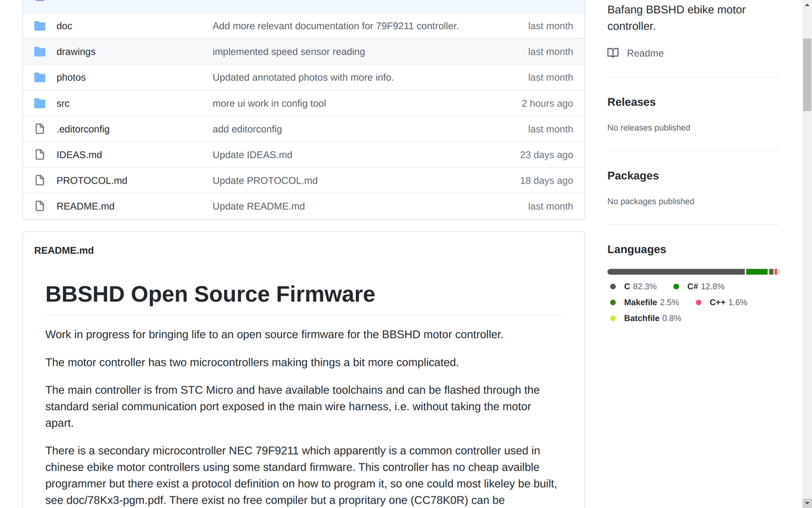
Task: Select the Makefile 2.5% language link
Action: pos(652,302)
